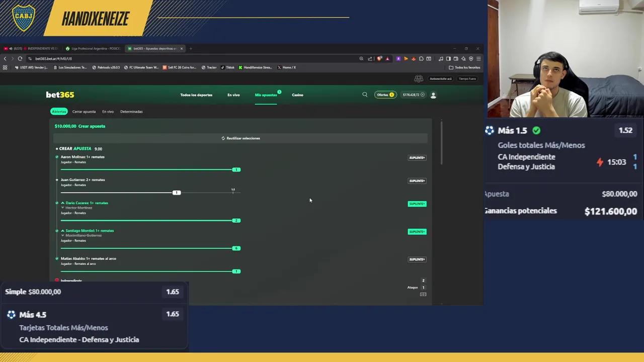Viewport: 644px width, 362px height.
Task: Click the share page icon in address bar
Action: coord(370,58)
